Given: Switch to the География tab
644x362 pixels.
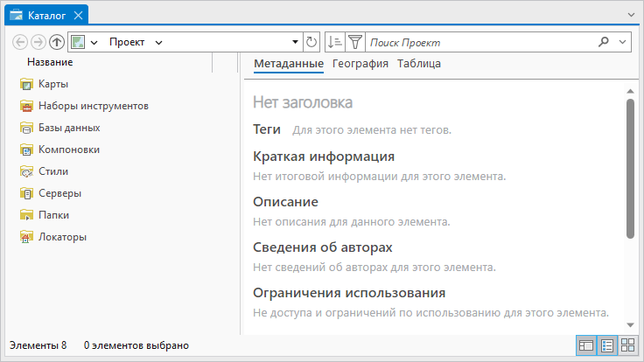Looking at the screenshot, I should point(360,64).
